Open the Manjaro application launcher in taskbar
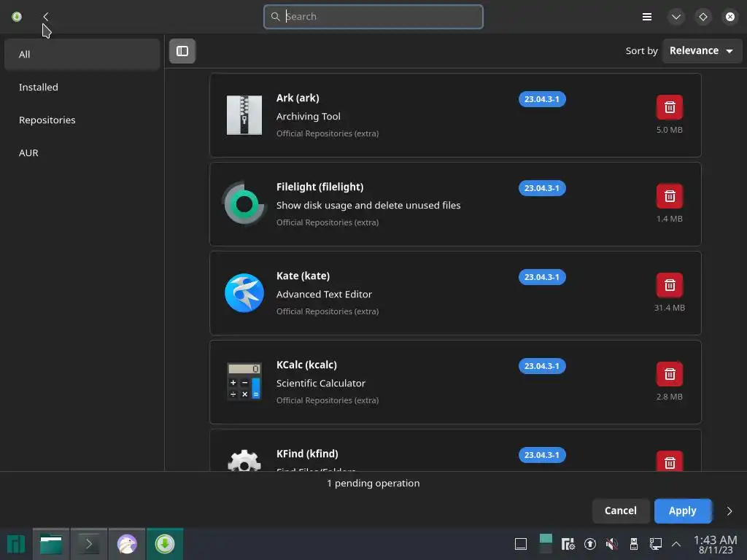Screen dimensions: 747x560 pyautogui.click(x=16, y=544)
